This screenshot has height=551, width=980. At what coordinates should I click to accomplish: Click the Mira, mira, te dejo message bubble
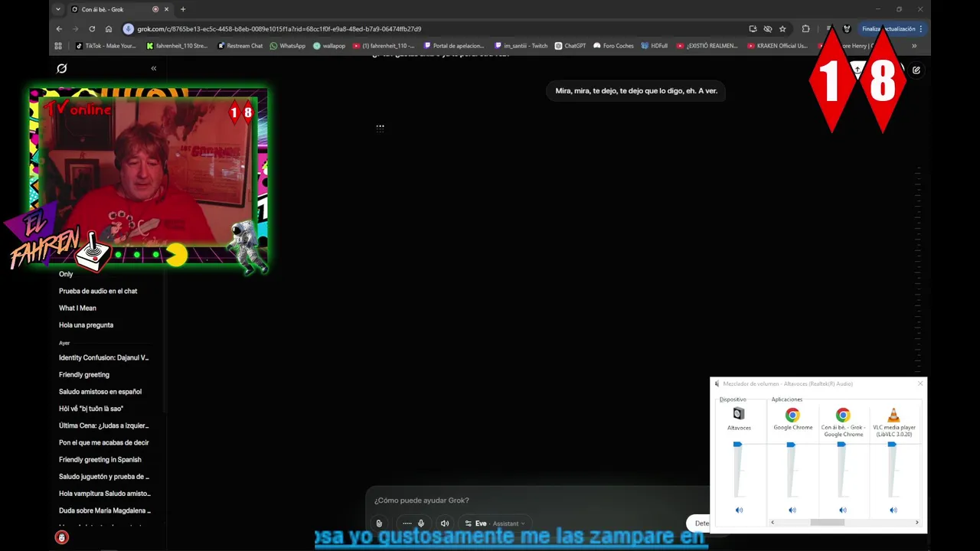coord(636,90)
